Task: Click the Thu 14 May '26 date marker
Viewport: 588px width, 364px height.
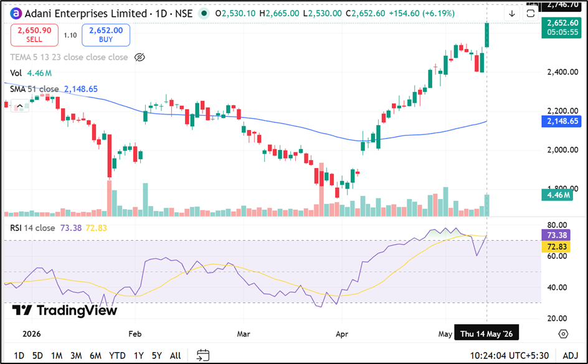Action: coord(486,334)
